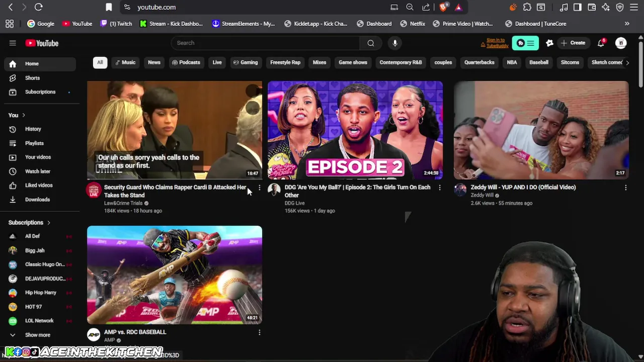Select the All filter chip
This screenshot has height=362, width=644.
click(x=100, y=62)
